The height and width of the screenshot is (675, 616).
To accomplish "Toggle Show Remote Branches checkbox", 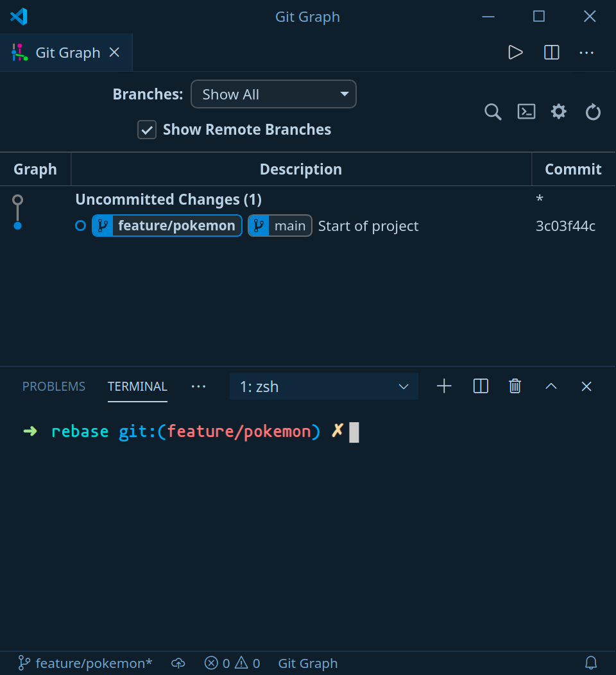I will click(147, 130).
